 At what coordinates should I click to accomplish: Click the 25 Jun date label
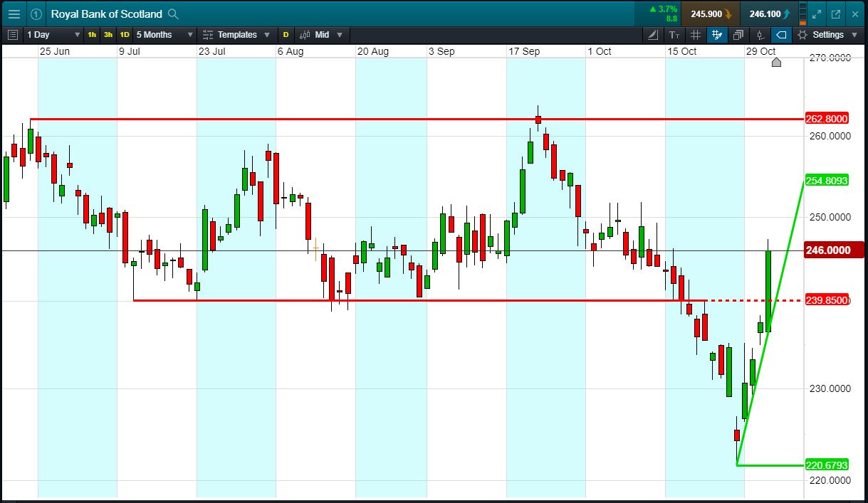(x=55, y=51)
